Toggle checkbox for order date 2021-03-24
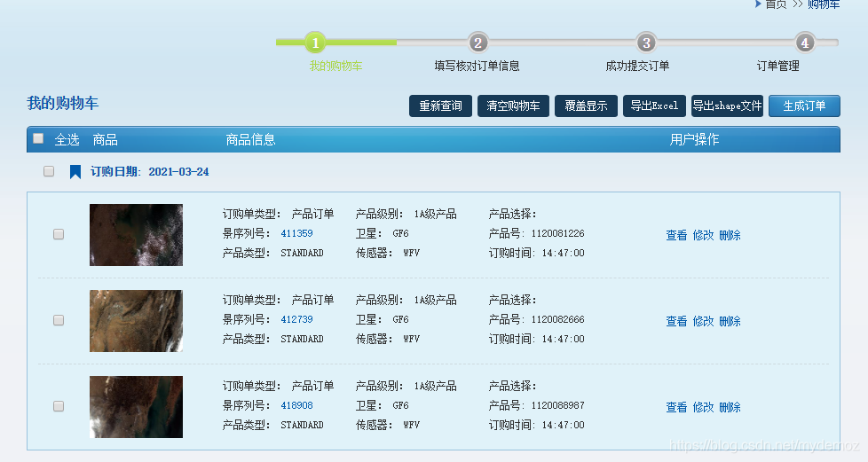Viewport: 868px width, 462px height. tap(49, 171)
